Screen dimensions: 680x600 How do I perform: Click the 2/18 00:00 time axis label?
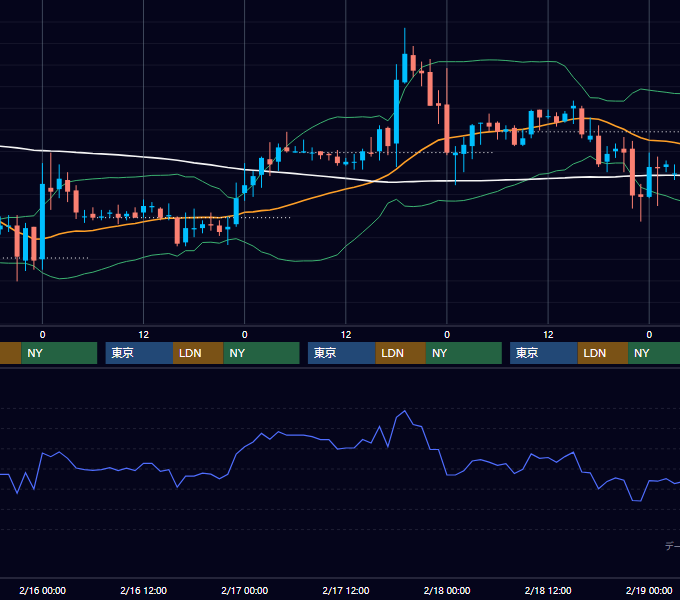(x=447, y=590)
